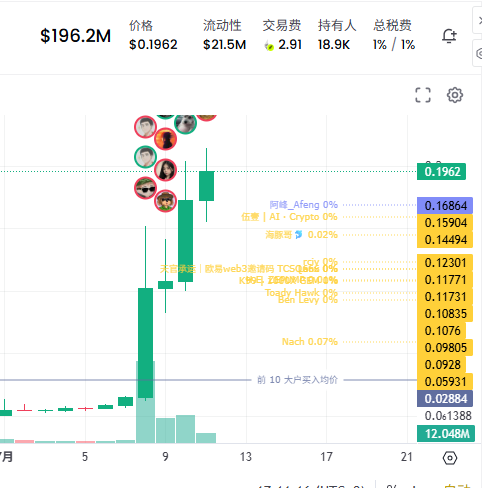
Task: Click the 伍壹 | AI · Crypto holder label
Action: point(289,217)
